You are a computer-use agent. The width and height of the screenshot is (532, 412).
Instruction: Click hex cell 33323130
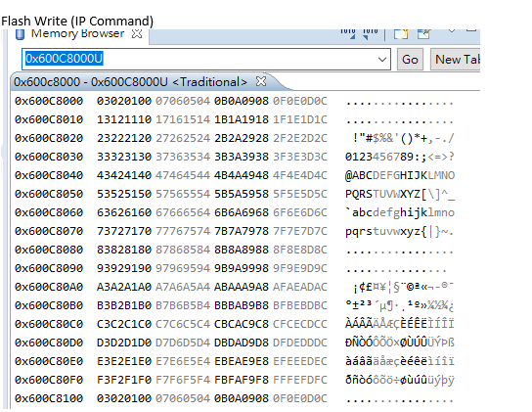coord(124,157)
